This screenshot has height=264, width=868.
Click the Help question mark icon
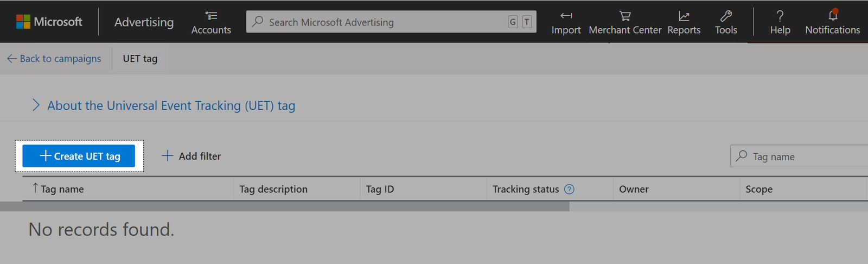click(x=780, y=16)
